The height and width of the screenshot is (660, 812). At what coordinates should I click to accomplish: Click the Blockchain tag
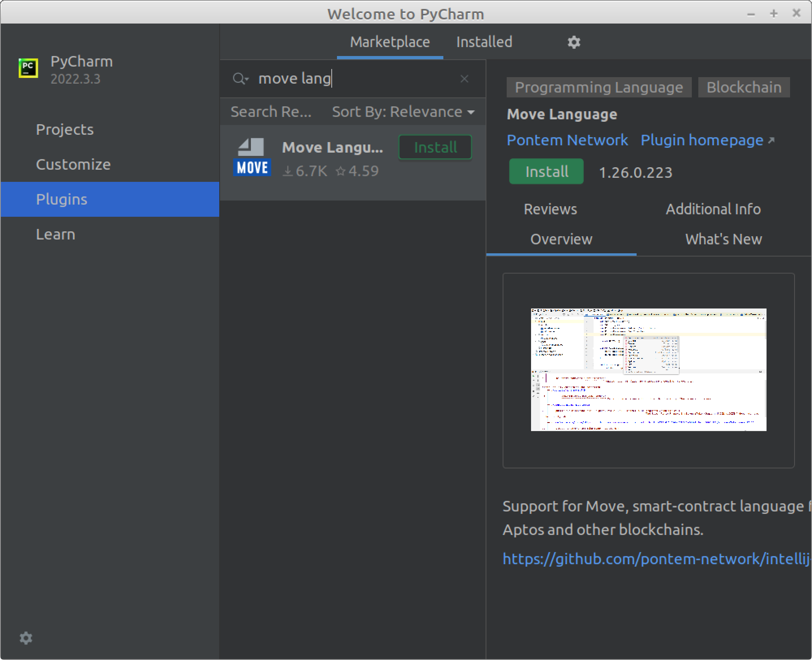point(744,87)
